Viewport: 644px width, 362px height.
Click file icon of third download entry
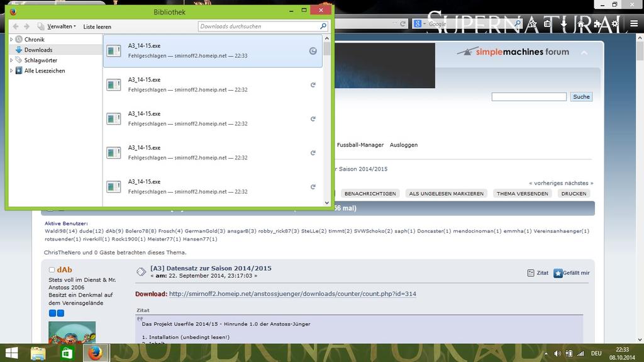click(114, 119)
